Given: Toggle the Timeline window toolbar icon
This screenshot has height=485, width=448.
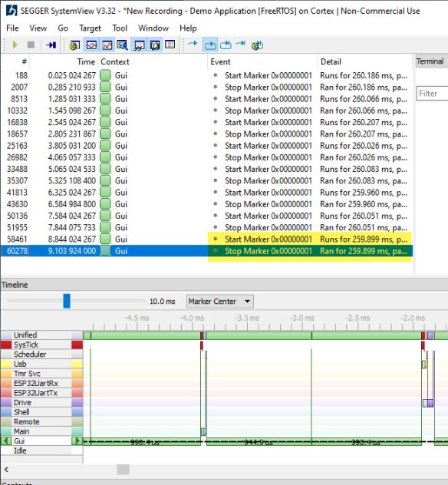Looking at the screenshot, I should [x=91, y=45].
